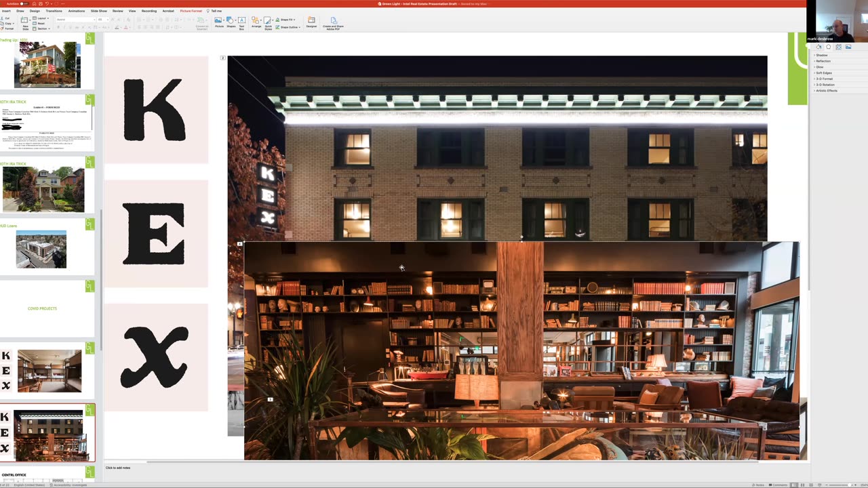Image resolution: width=868 pixels, height=488 pixels.
Task: Open the Layout dropdown
Action: (40, 18)
